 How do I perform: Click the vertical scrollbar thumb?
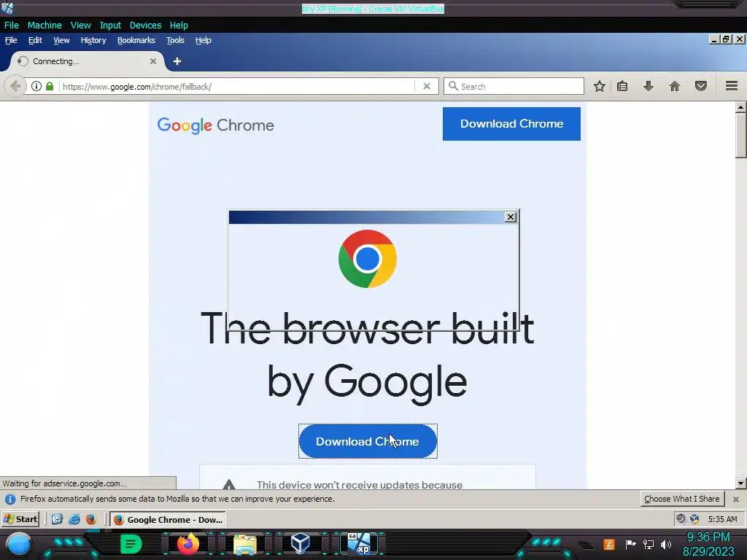[x=740, y=135]
